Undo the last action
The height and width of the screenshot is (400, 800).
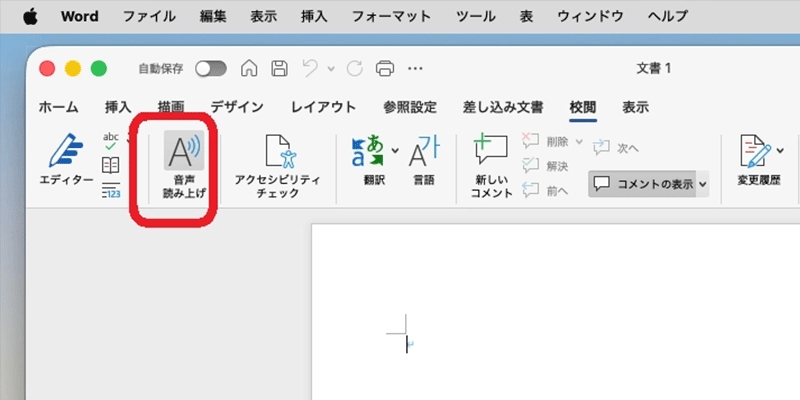(x=310, y=68)
